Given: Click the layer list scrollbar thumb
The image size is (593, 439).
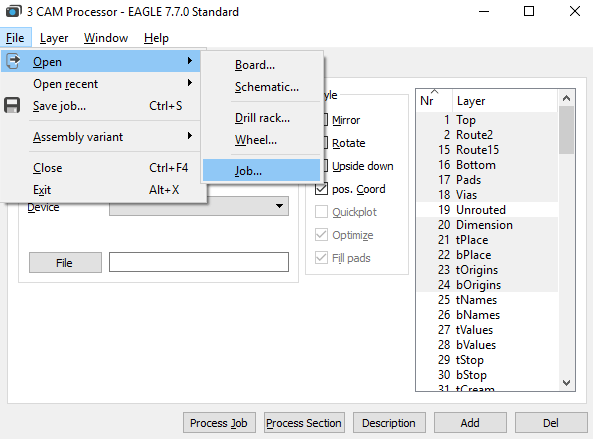Looking at the screenshot, I should (x=566, y=130).
